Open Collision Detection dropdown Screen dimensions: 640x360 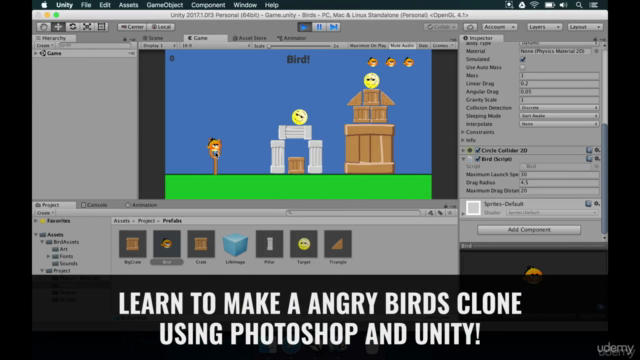(559, 108)
